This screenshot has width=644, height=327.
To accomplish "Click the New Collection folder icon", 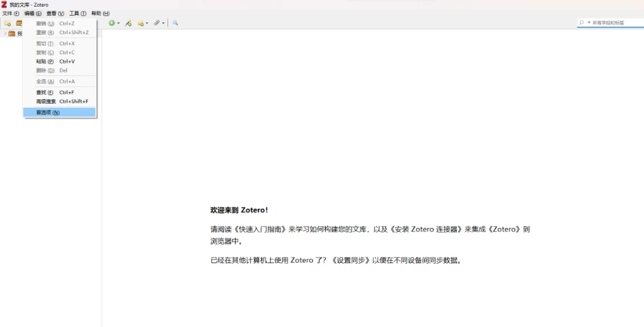I will (7, 23).
